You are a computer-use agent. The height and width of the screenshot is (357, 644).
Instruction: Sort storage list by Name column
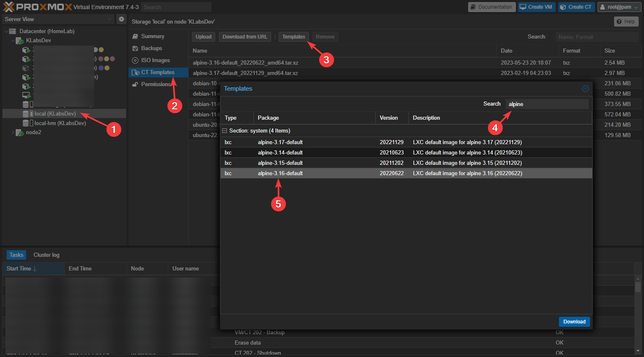[343, 51]
